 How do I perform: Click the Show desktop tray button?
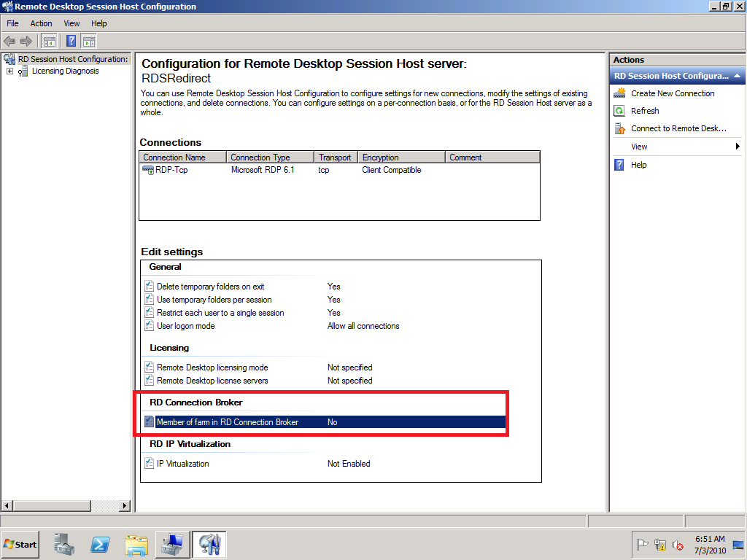coord(738,544)
